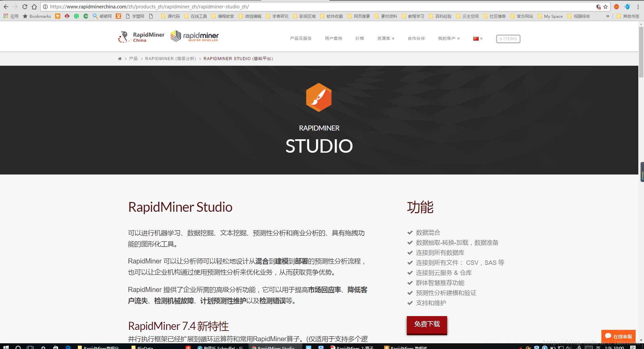
Task: Open the 用户案例 menu item
Action: coord(333,39)
